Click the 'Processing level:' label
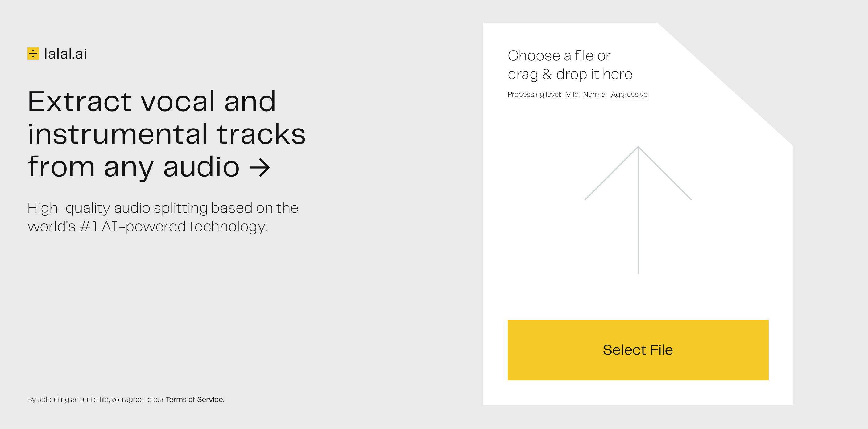Screen dimensions: 868x429 coord(535,95)
